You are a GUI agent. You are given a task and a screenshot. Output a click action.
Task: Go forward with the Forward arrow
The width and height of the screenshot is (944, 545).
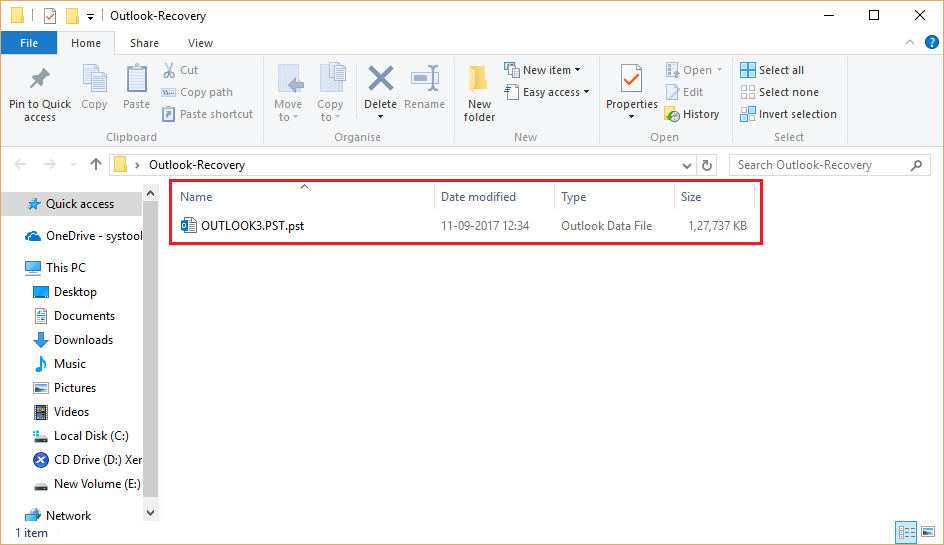[x=49, y=164]
